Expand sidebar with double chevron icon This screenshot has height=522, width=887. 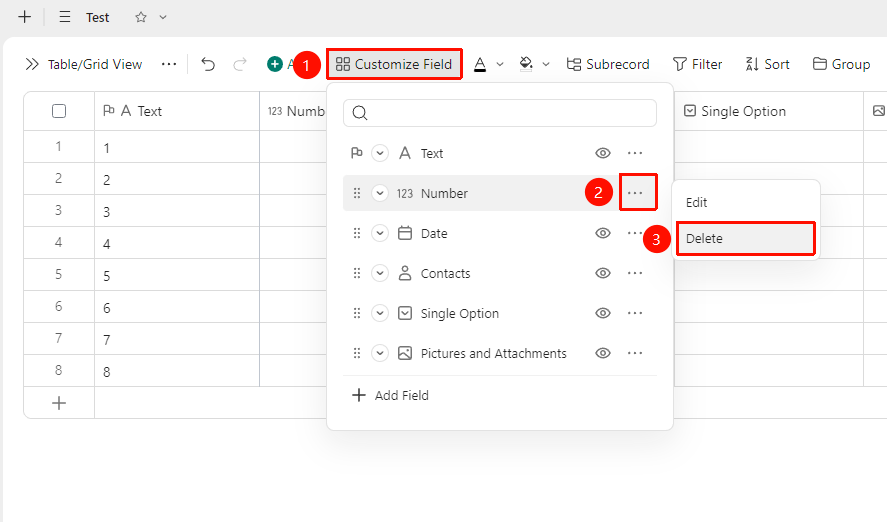(32, 64)
